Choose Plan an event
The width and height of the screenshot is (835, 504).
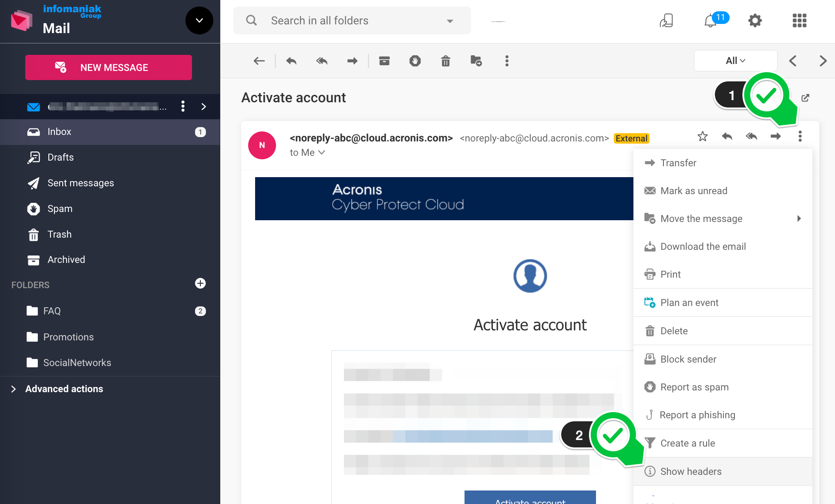coord(723,302)
